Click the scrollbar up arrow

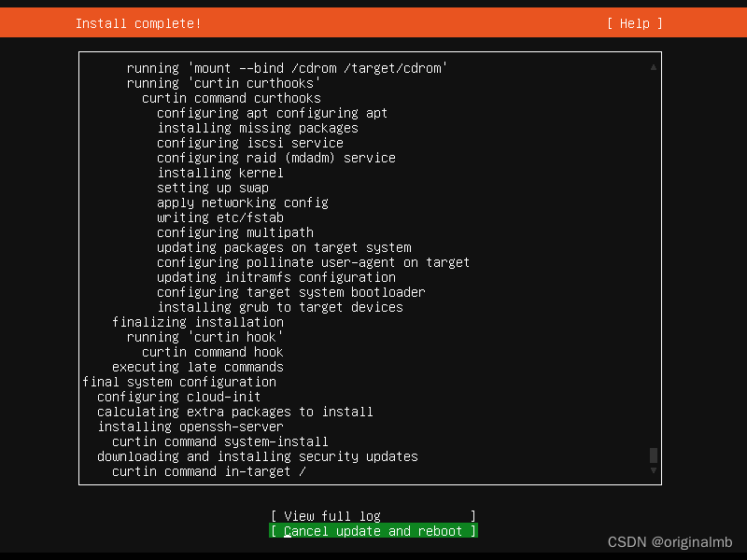pos(654,66)
